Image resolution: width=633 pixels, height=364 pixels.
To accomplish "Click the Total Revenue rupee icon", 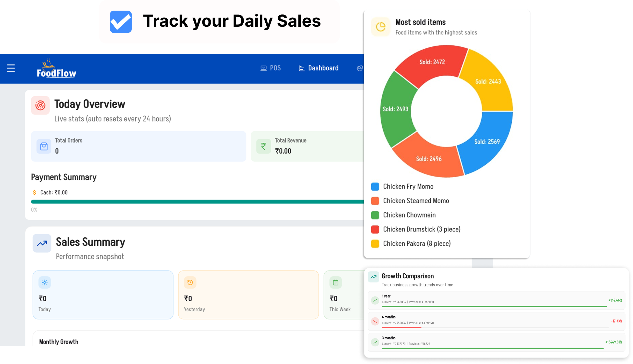I will pyautogui.click(x=264, y=146).
